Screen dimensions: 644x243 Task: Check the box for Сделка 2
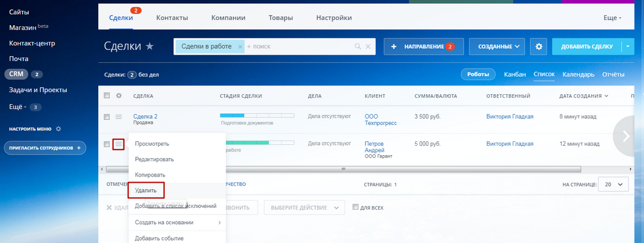point(107,117)
